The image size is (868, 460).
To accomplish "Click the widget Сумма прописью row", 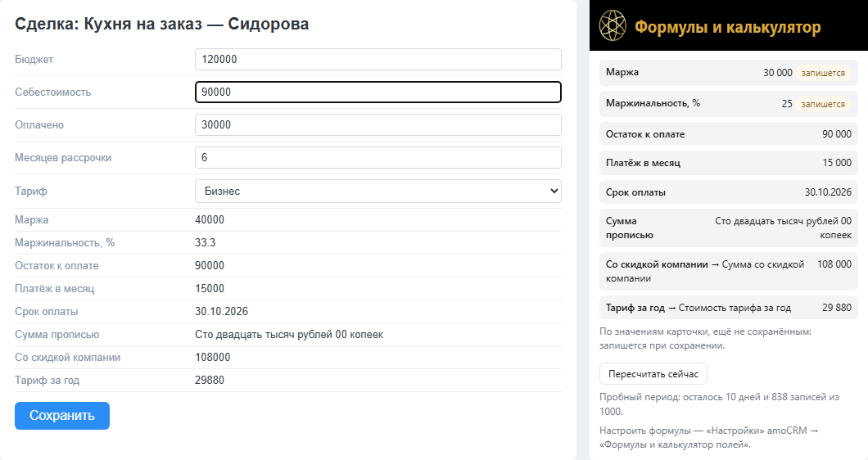I will [729, 228].
